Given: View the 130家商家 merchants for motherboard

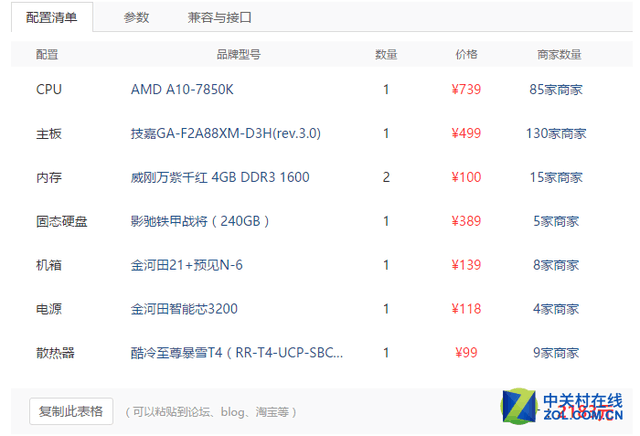Looking at the screenshot, I should coord(556,133).
